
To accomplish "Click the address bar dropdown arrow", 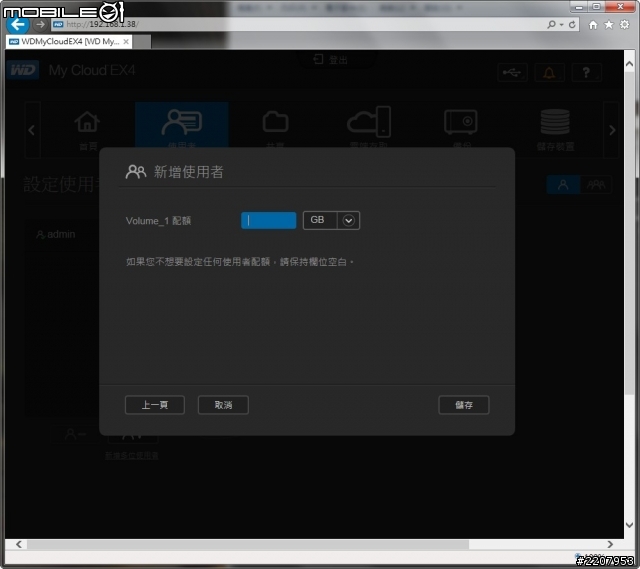I will (x=562, y=25).
